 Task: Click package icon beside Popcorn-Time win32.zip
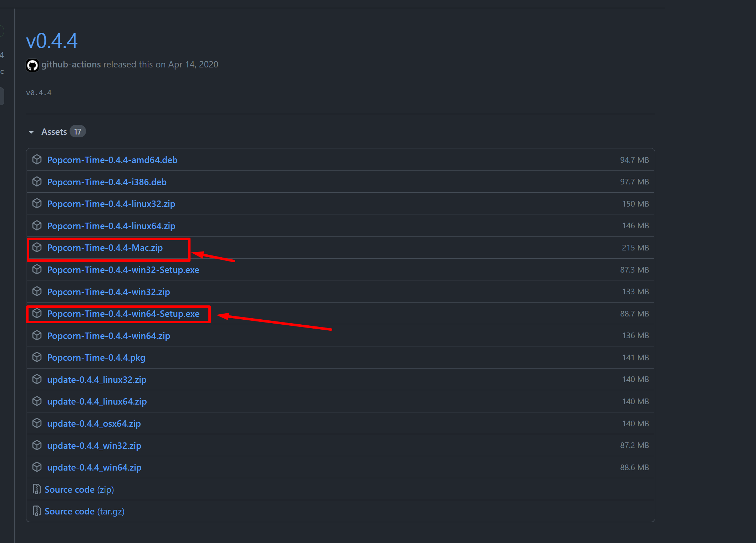(x=37, y=291)
